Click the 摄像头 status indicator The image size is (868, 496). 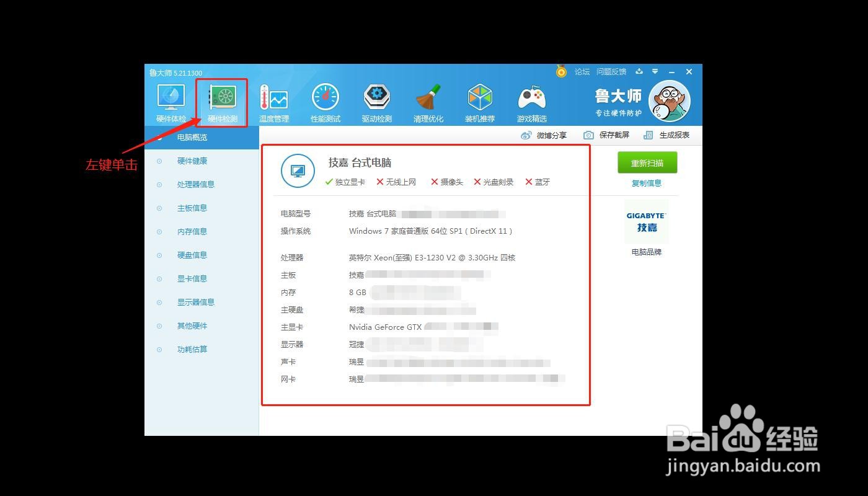click(x=447, y=182)
